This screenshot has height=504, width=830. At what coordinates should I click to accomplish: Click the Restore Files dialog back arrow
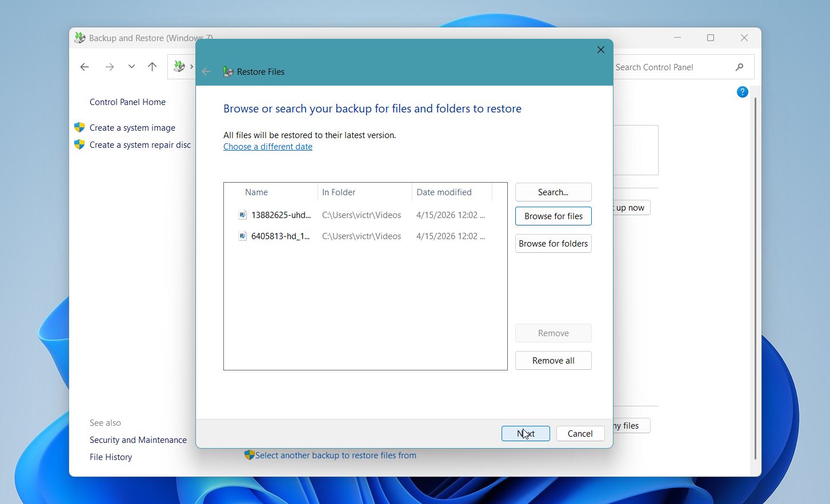tap(206, 72)
